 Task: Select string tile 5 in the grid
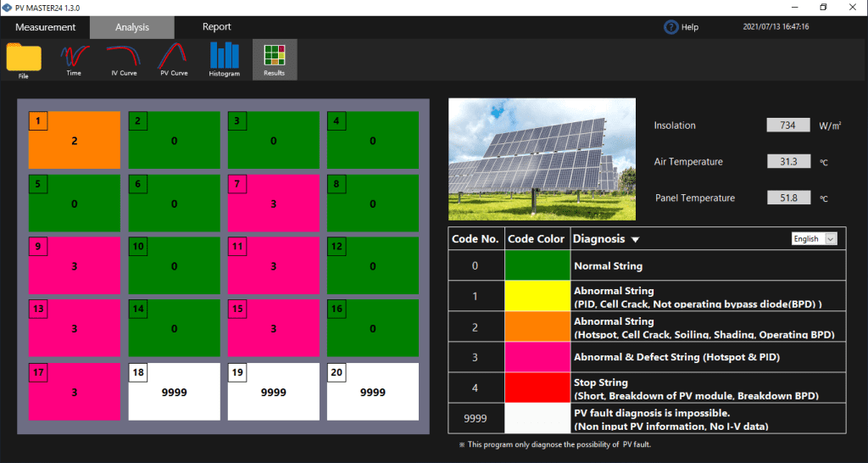coord(75,204)
